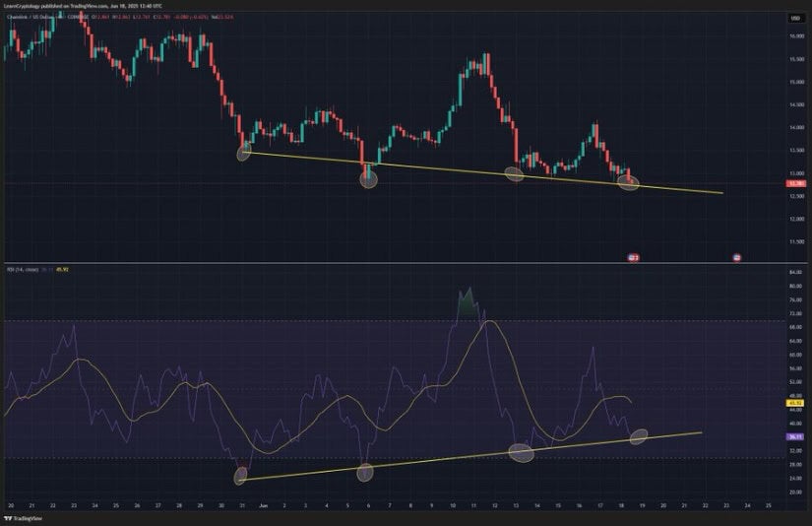The image size is (812, 526).
Task: Click the 84.00 RSI axis label
Action: click(796, 273)
